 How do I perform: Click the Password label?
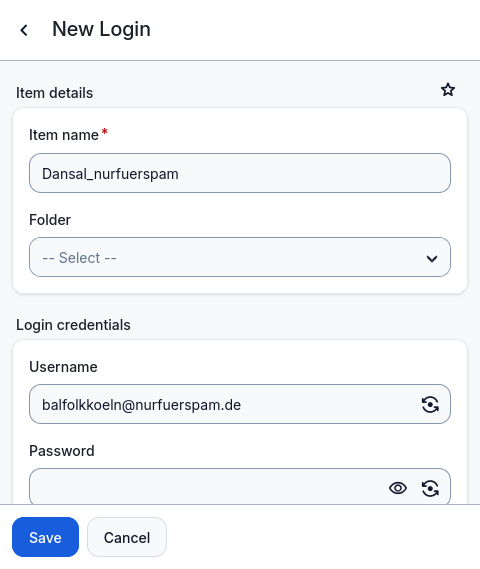pos(62,451)
